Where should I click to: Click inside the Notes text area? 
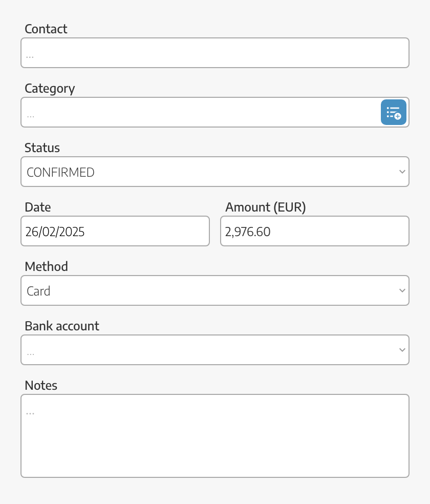click(x=215, y=436)
